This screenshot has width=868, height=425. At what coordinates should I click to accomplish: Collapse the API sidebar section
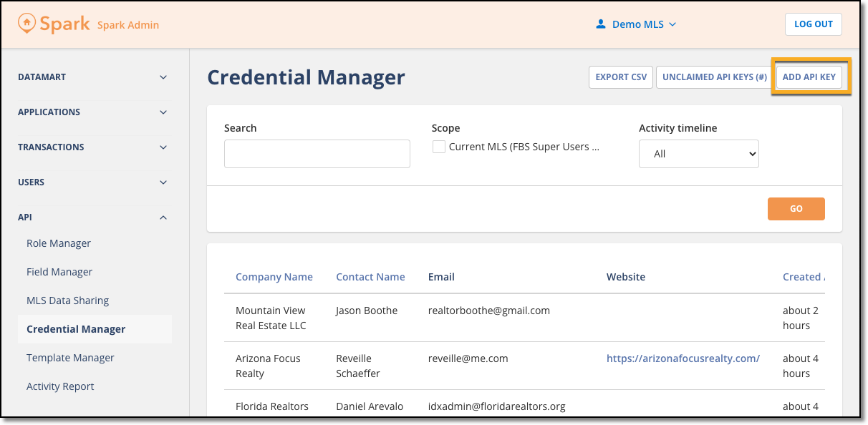93,218
